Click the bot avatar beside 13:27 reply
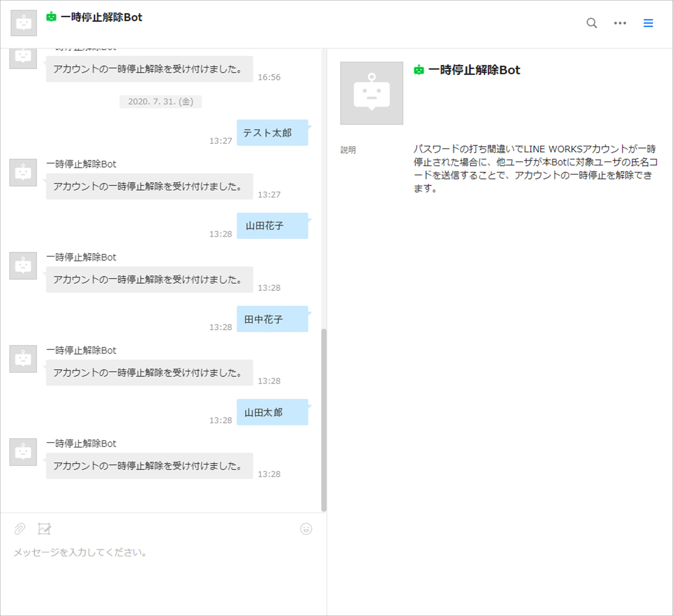Screen dimensions: 673x616 click(23, 173)
